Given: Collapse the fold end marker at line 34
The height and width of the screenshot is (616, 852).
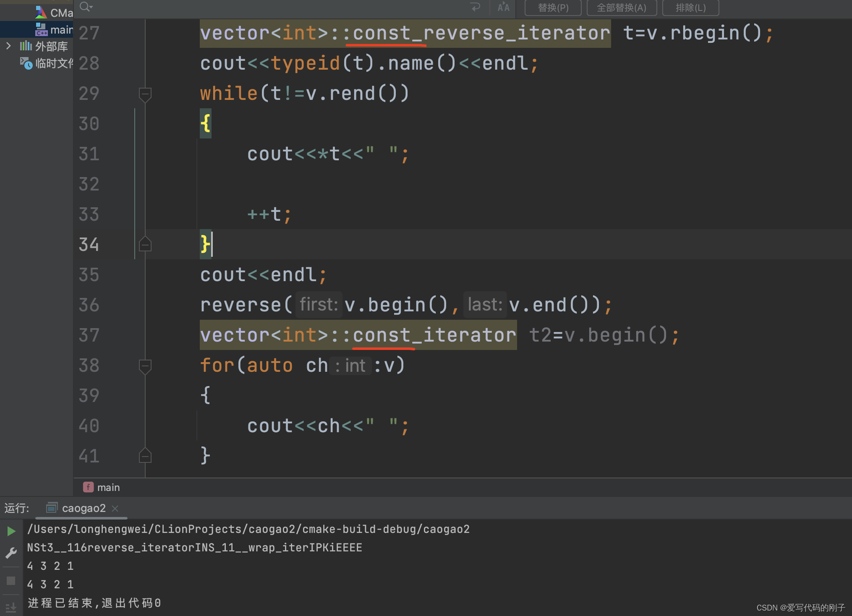Looking at the screenshot, I should pyautogui.click(x=145, y=244).
